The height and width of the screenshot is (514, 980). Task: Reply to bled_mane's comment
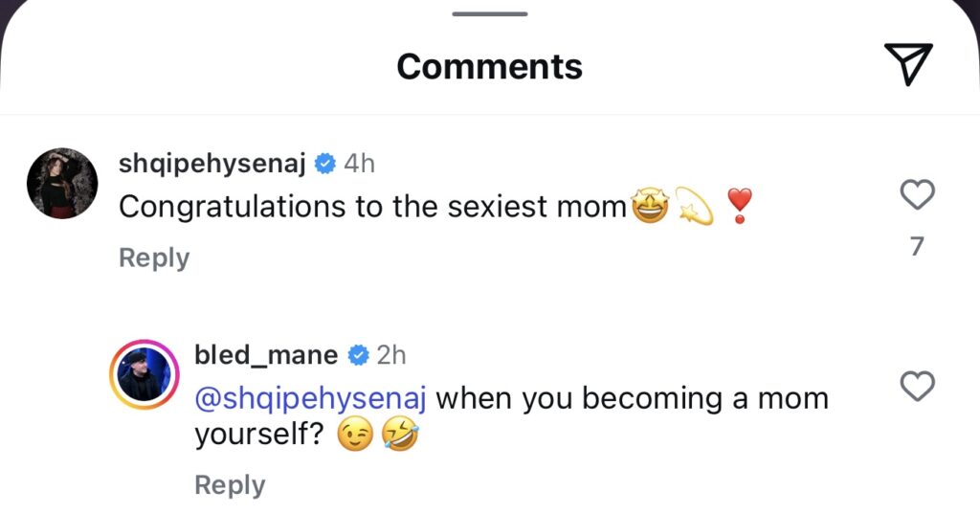coord(230,485)
